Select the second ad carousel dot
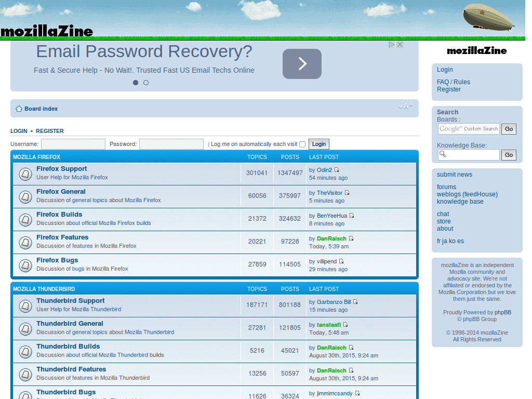The width and height of the screenshot is (532, 399). coord(146,83)
